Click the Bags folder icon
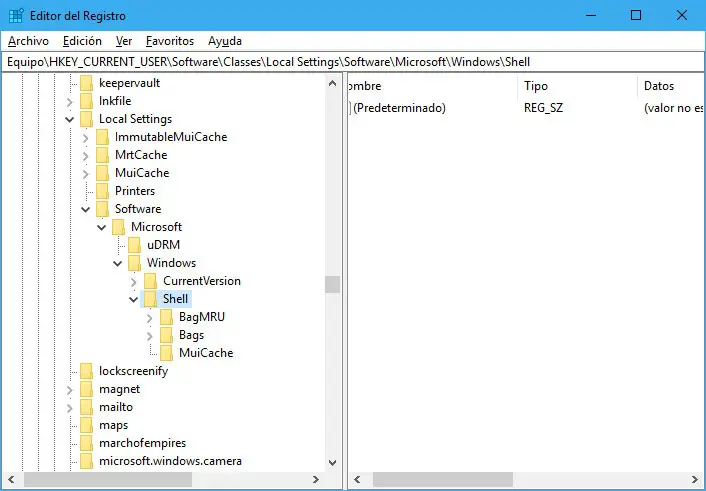The height and width of the screenshot is (491, 706). coord(167,335)
